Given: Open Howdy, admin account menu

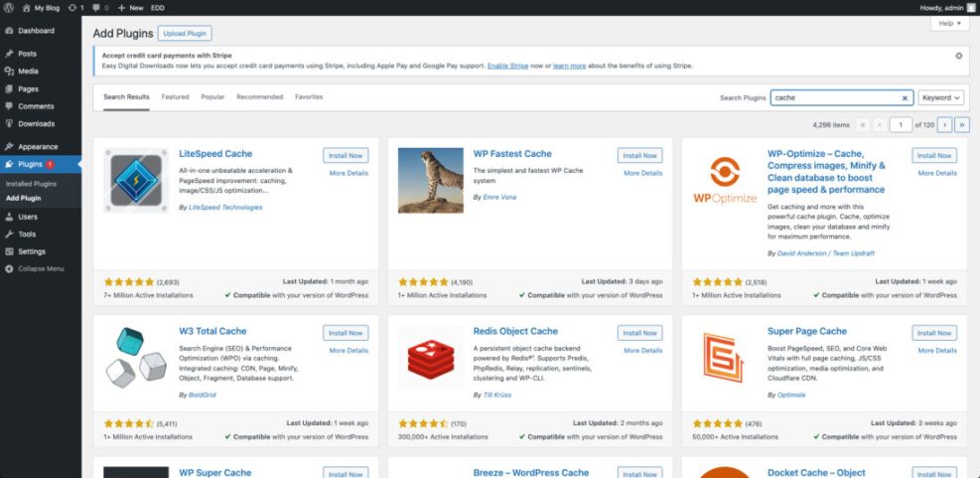Looking at the screenshot, I should tap(947, 8).
